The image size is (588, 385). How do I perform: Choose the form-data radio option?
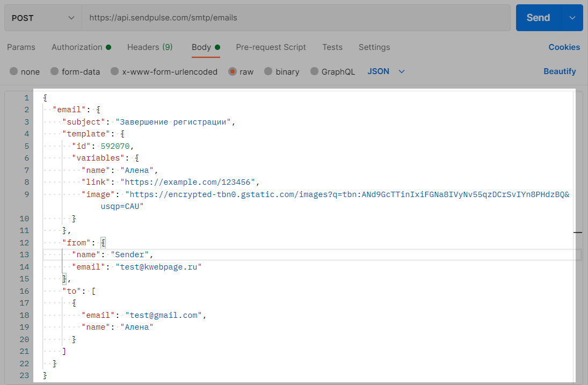pos(55,71)
